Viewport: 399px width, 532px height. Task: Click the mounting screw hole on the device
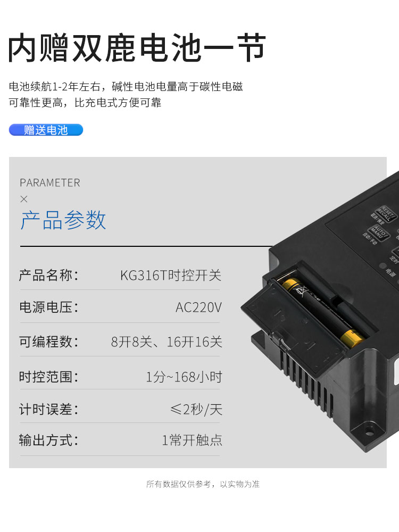pyautogui.click(x=369, y=433)
